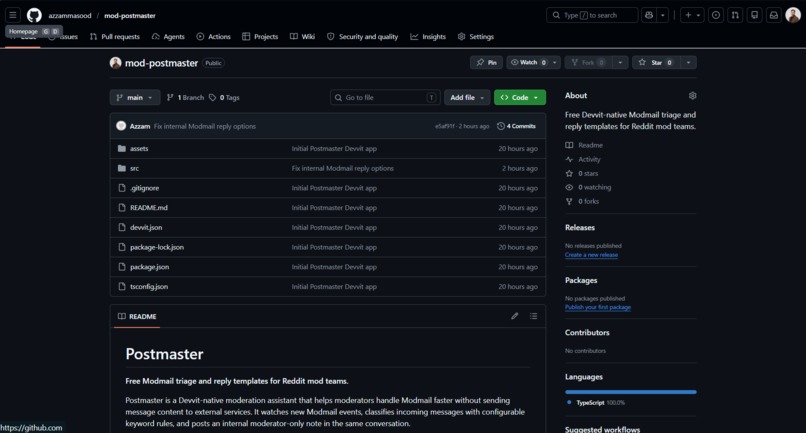Image resolution: width=806 pixels, height=433 pixels.
Task: Switch to the Pull requests tab
Action: [115, 37]
